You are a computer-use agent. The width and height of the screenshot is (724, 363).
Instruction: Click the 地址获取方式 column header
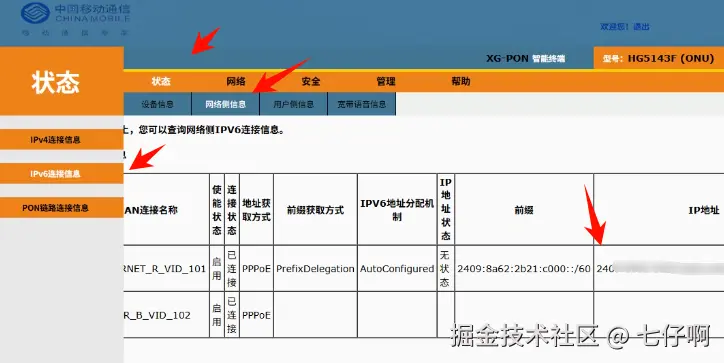(256, 210)
